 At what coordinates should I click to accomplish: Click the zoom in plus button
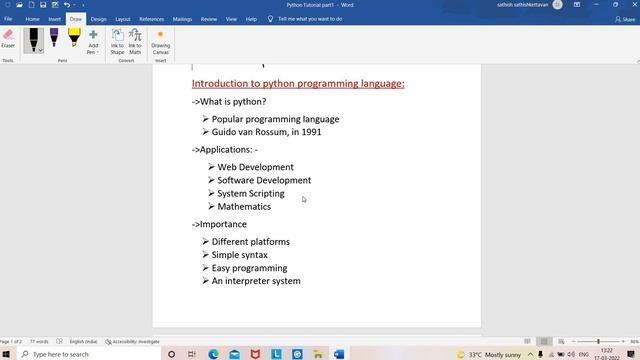[x=623, y=341]
